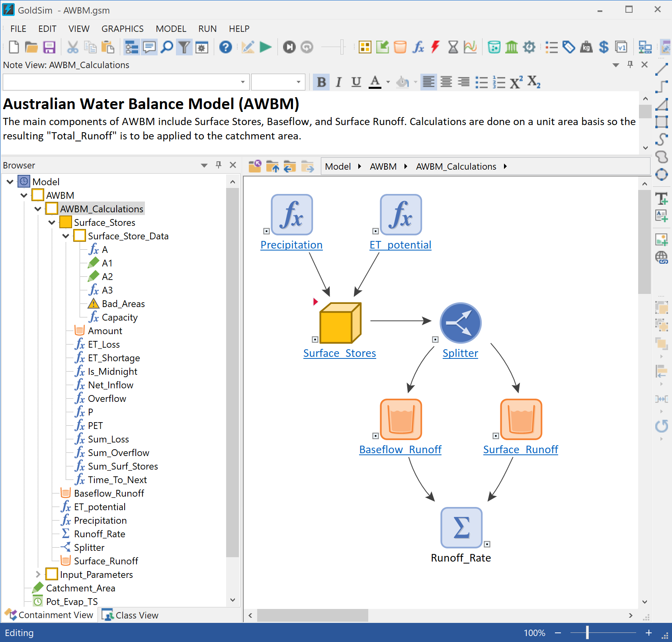The height and width of the screenshot is (642, 672).
Task: Toggle italic formatting in the note editor
Action: pos(338,82)
